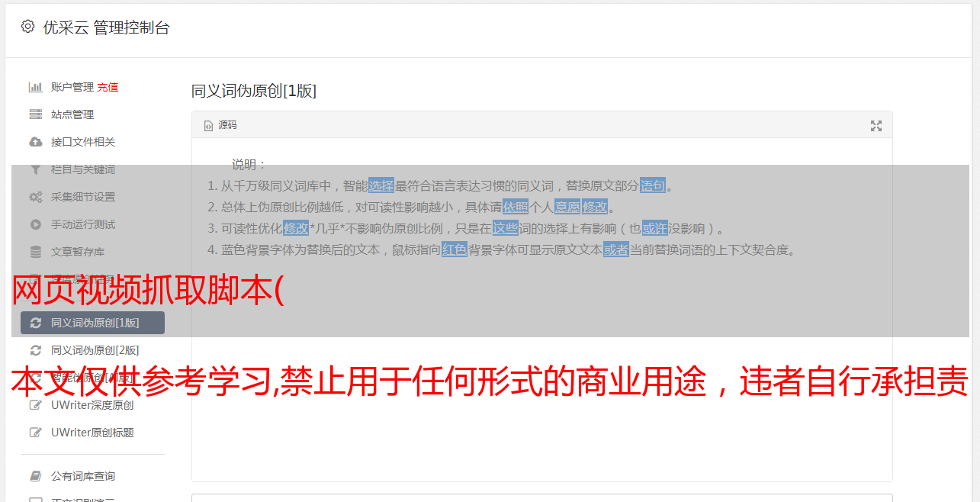Open UWriter深度原创 in sidebar
The image size is (980, 502).
(92, 405)
